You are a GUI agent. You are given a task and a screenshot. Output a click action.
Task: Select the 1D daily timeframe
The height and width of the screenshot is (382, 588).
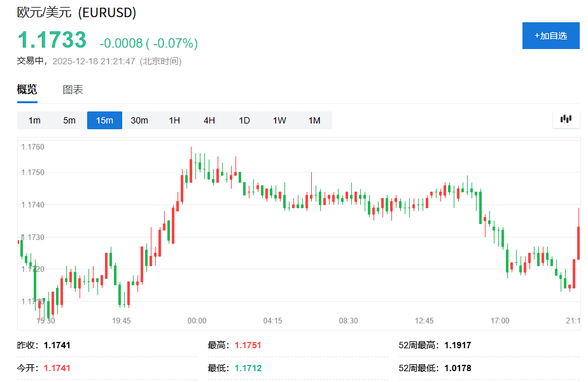pos(244,120)
